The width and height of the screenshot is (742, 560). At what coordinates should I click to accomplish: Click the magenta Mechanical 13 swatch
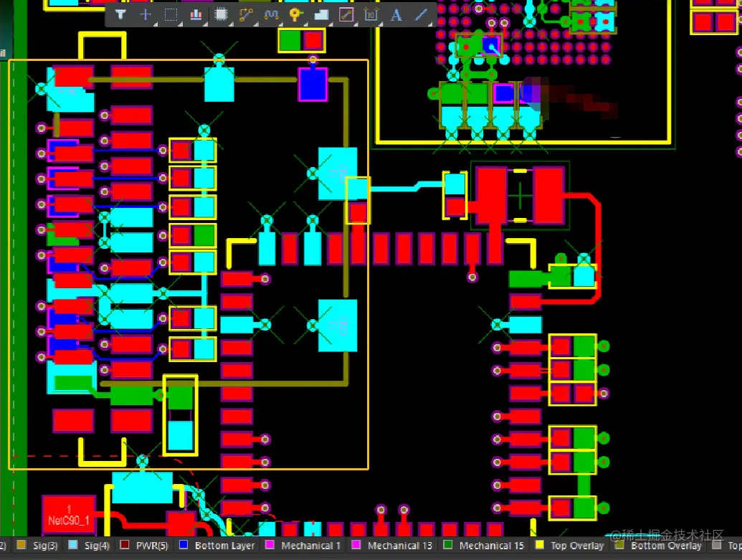356,545
